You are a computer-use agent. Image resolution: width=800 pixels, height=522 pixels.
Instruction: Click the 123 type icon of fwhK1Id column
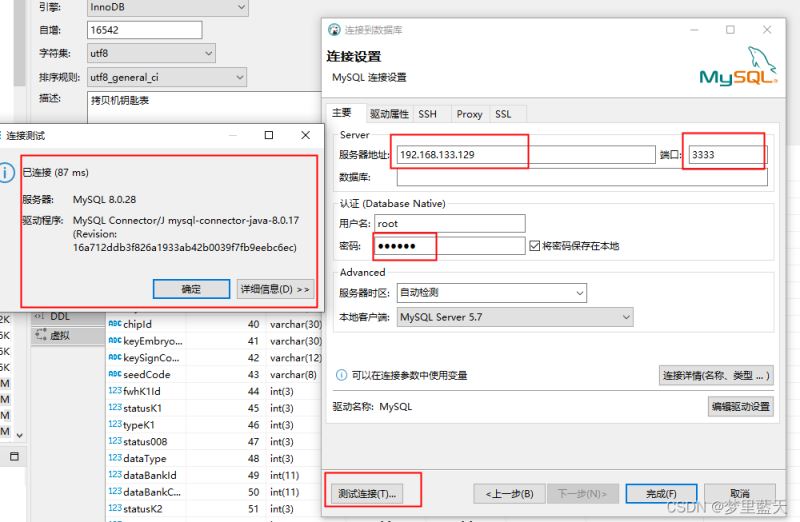pos(115,390)
